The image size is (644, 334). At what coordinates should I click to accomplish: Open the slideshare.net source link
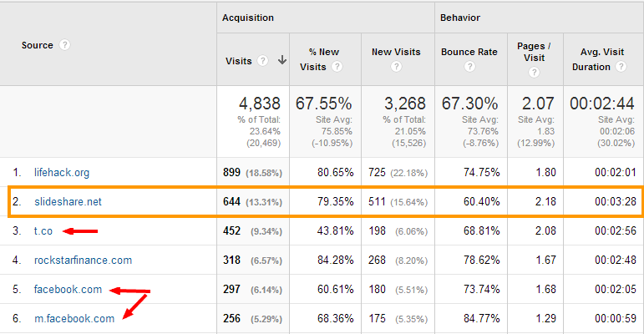[x=68, y=202]
